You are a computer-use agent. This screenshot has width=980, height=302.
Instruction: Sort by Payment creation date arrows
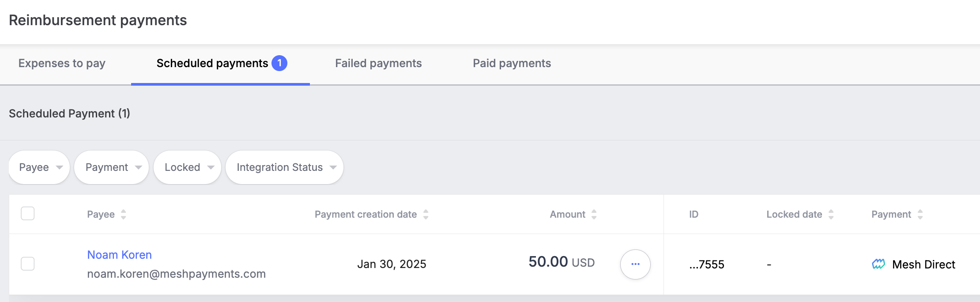426,214
